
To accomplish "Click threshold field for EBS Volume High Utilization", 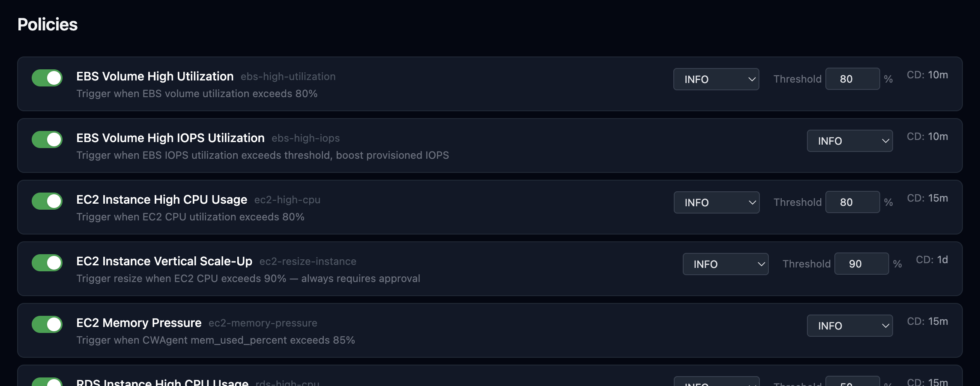I will click(852, 79).
